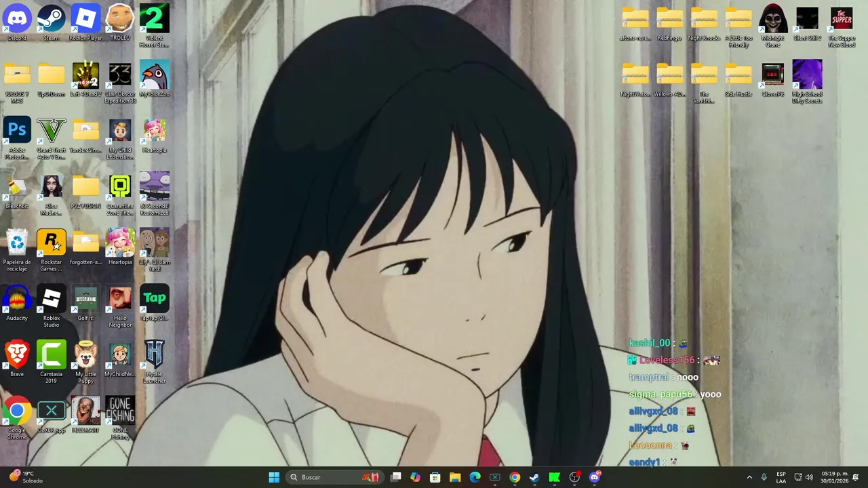Select the forgotten-a... folder
The width and height of the screenshot is (868, 488).
(x=85, y=247)
